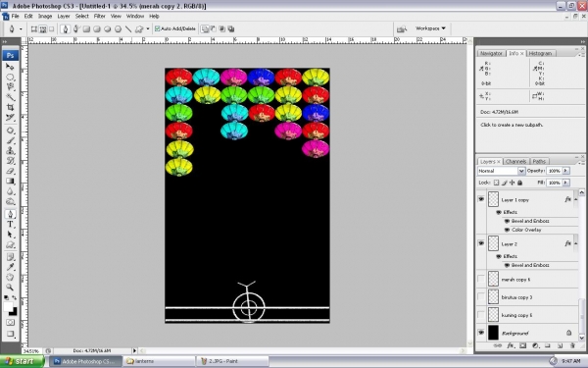Hide Layer 2 visibility eye
The image size is (588, 368).
tap(481, 243)
